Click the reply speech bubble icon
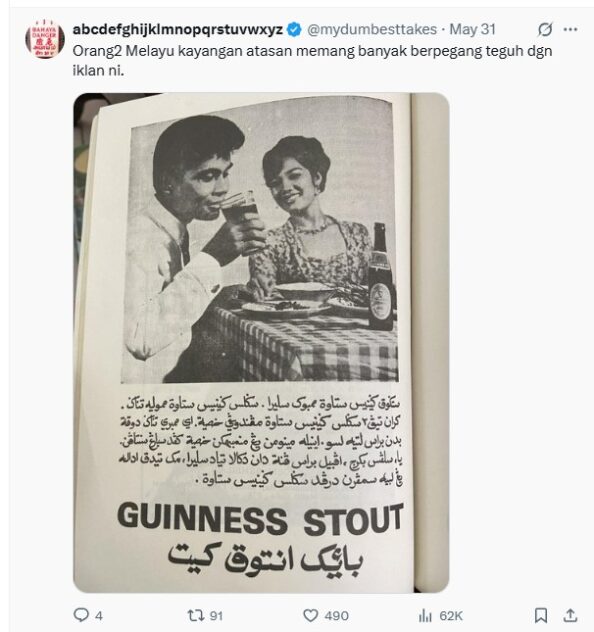594x632 pixels. tap(81, 615)
